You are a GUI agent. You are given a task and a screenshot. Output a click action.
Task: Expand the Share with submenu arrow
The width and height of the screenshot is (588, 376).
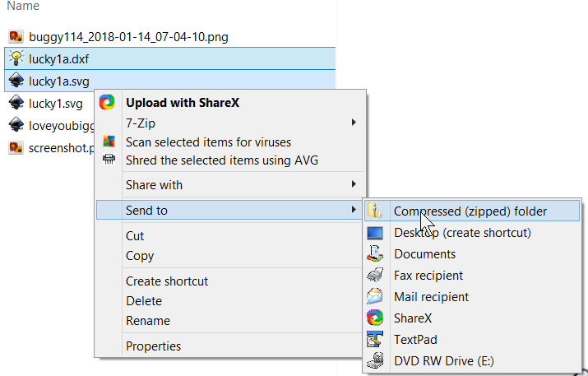(354, 184)
